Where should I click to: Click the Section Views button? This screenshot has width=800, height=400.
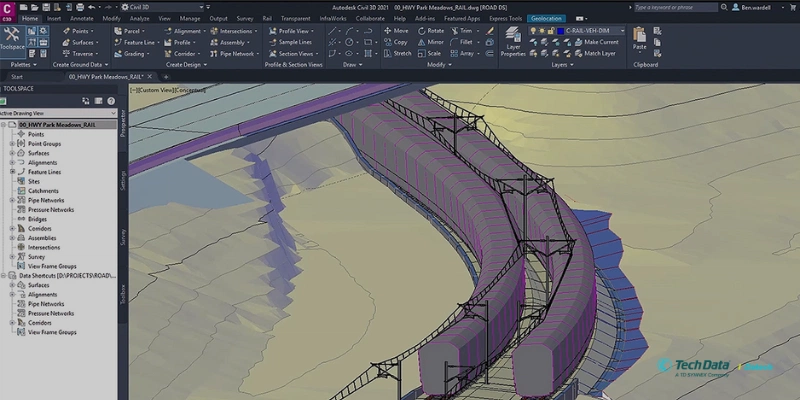pyautogui.click(x=291, y=54)
